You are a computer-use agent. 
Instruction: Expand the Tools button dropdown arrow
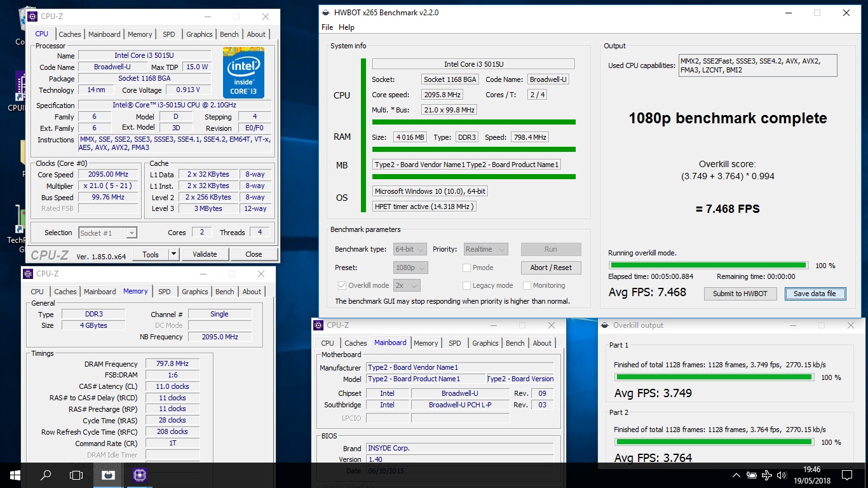(x=173, y=254)
